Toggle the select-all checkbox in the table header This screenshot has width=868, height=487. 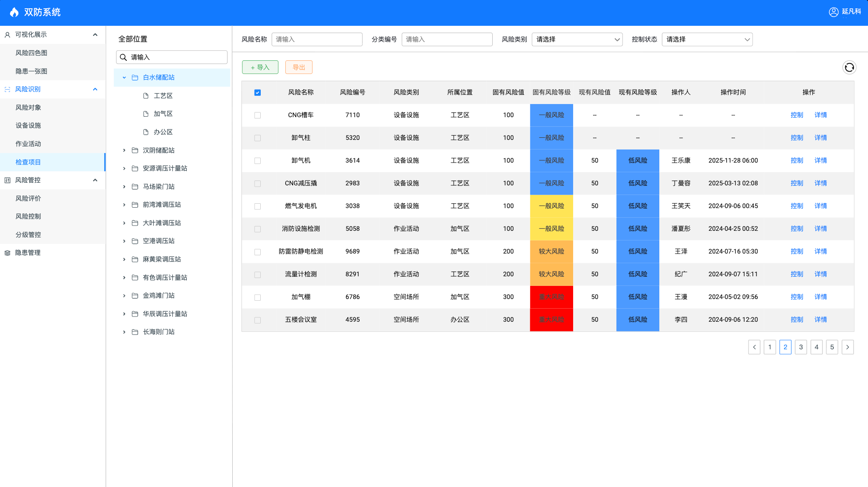(257, 93)
